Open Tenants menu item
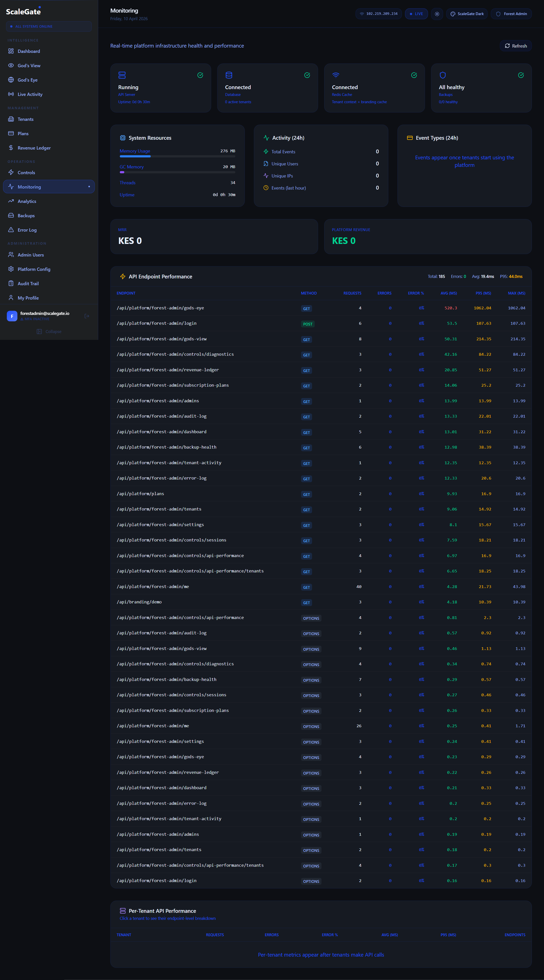Screen dimensions: 544x980 (25, 119)
